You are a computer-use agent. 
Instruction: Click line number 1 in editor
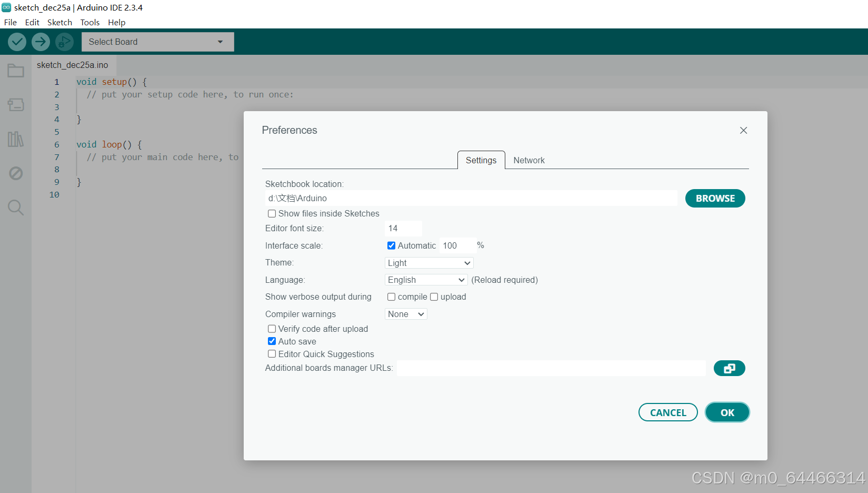click(57, 82)
